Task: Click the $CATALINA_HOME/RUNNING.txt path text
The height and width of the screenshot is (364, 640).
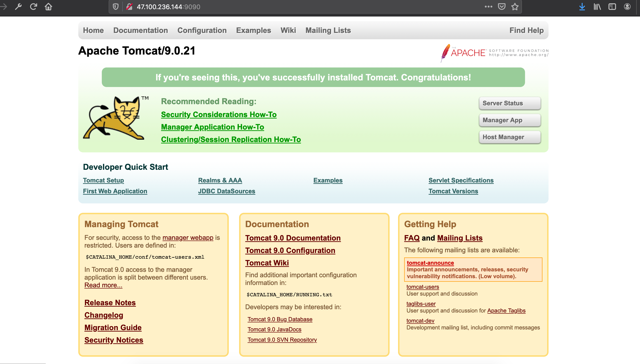Action: pos(289,295)
